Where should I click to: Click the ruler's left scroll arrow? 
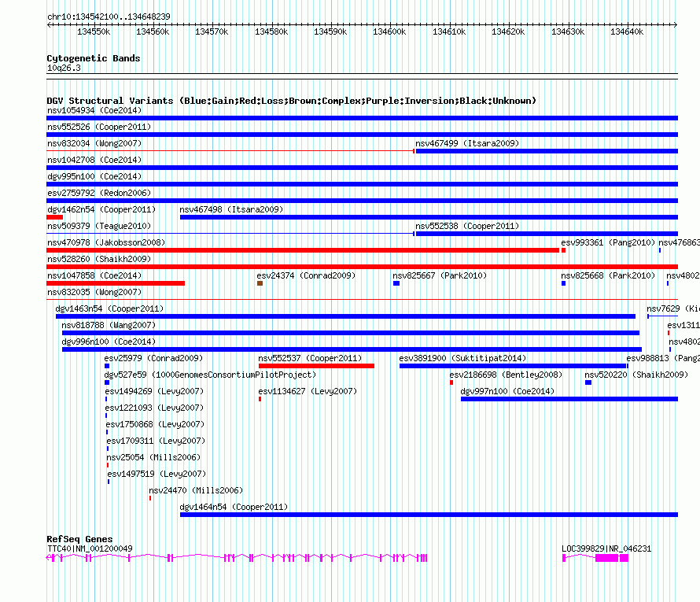click(49, 25)
